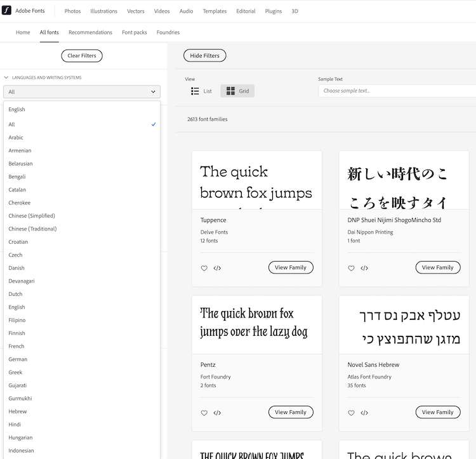
Task: Pick Czech from the language list
Action: [x=82, y=255]
